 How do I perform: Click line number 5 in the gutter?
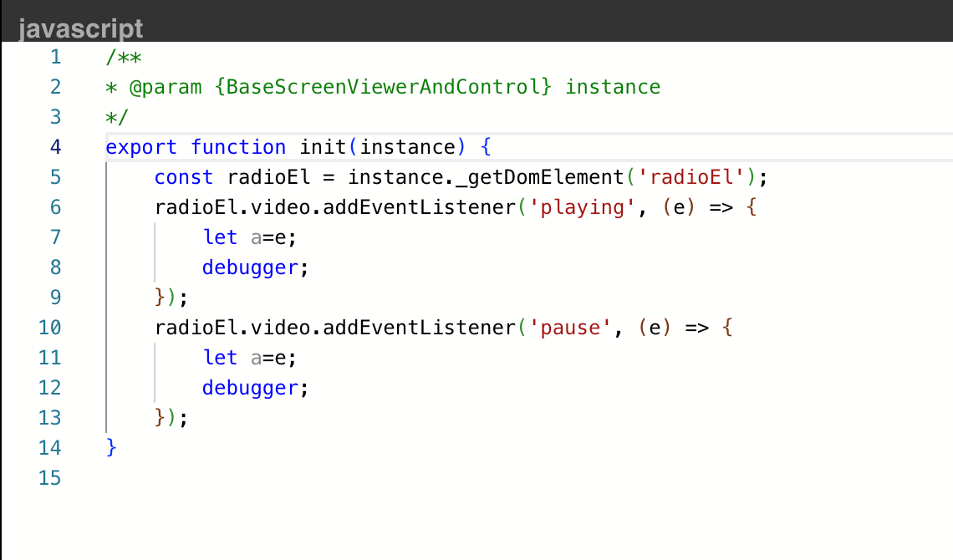coord(56,176)
